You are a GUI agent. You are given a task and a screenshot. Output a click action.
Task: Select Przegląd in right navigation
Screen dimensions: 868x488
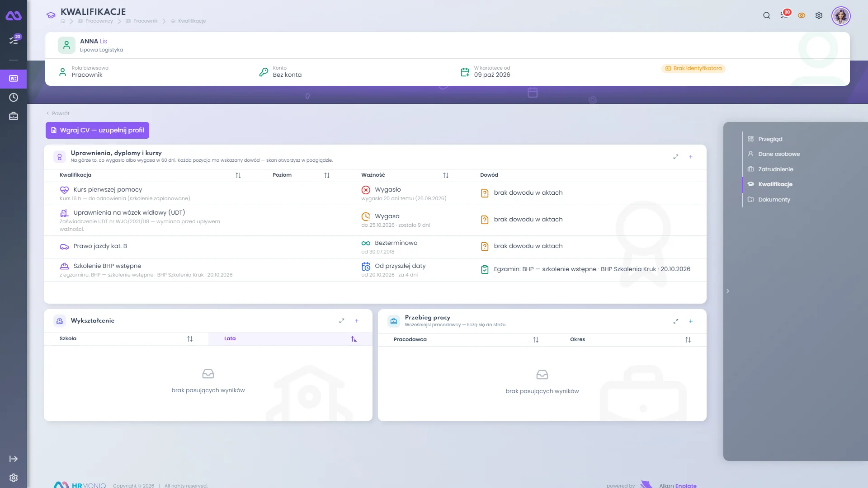(x=765, y=139)
